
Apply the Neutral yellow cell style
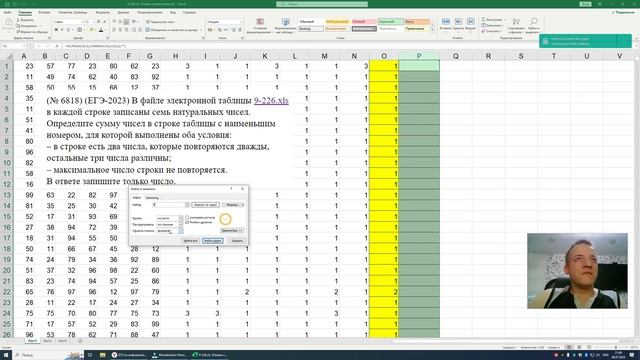coord(337,22)
